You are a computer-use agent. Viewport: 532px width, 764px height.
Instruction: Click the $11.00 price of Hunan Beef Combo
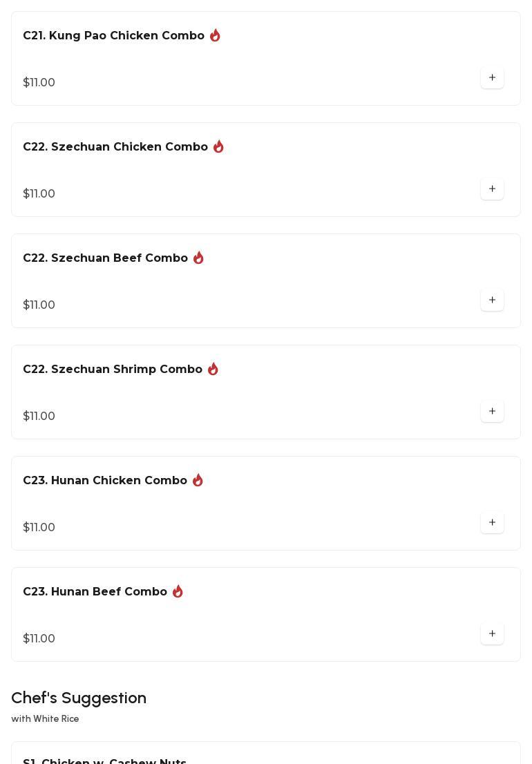pos(39,638)
